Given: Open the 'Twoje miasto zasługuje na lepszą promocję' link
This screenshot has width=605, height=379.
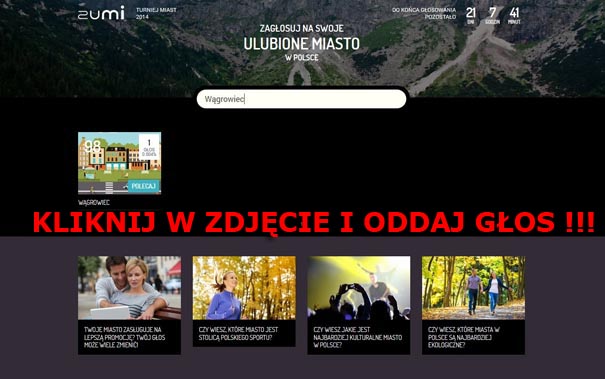Looking at the screenshot, I should pyautogui.click(x=124, y=337).
